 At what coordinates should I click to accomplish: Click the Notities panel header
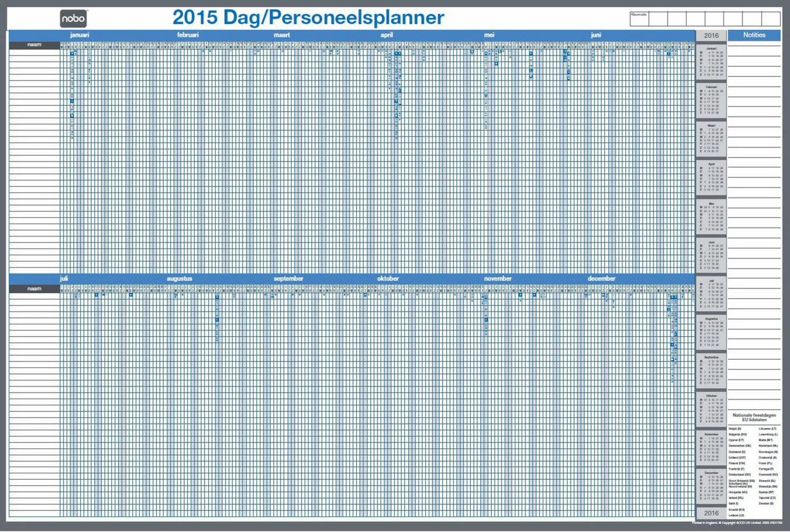point(754,35)
